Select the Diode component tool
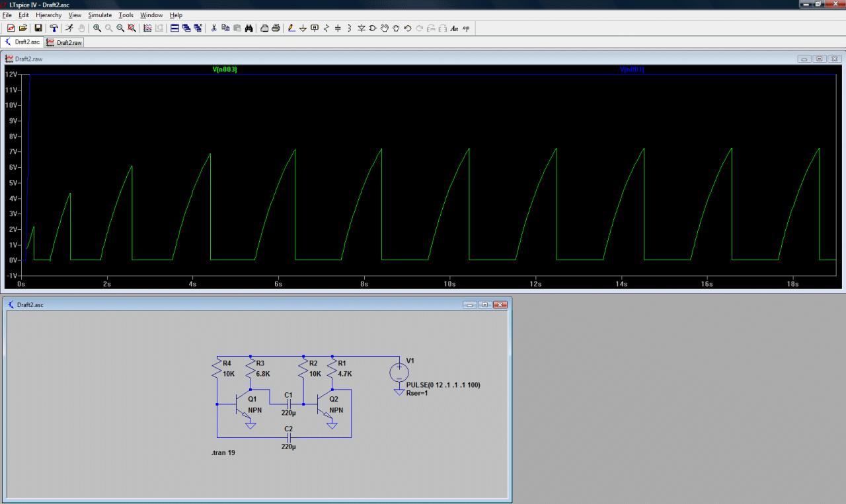Image resolution: width=846 pixels, height=504 pixels. coord(362,28)
